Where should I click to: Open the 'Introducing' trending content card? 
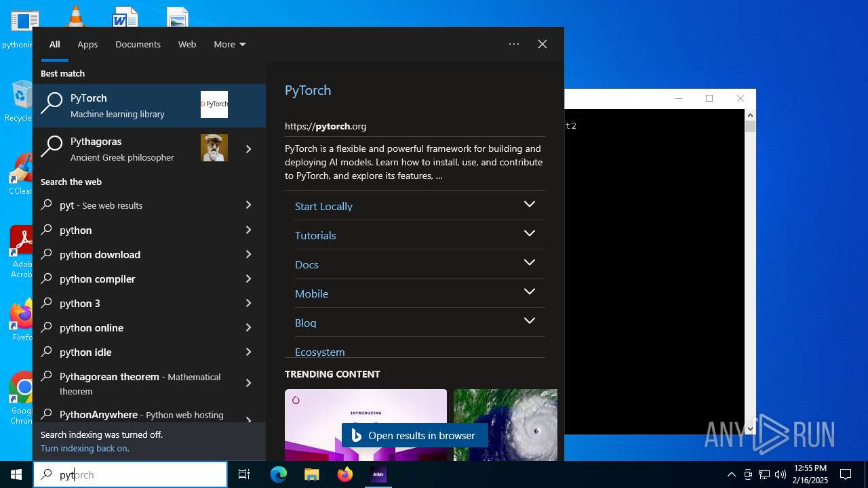click(x=366, y=424)
